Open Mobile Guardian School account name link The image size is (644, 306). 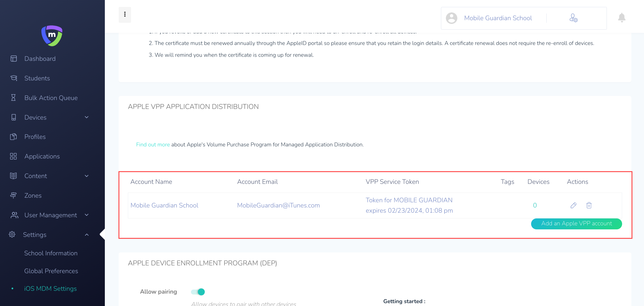point(164,205)
